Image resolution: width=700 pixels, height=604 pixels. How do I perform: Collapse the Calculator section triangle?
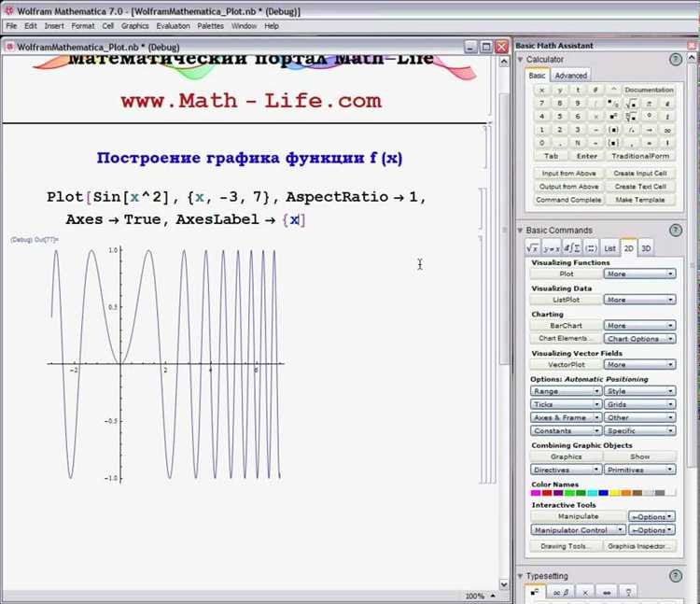click(520, 60)
